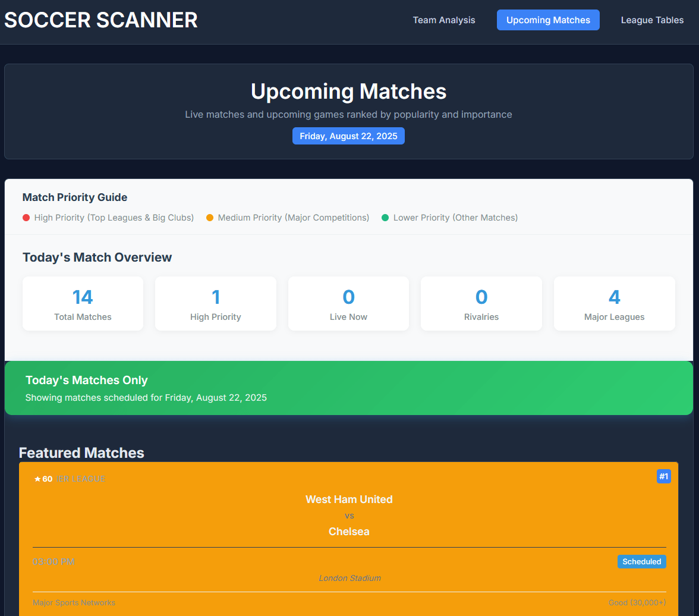This screenshot has width=699, height=616.
Task: Click the Major Leagues stat card
Action: [614, 303]
